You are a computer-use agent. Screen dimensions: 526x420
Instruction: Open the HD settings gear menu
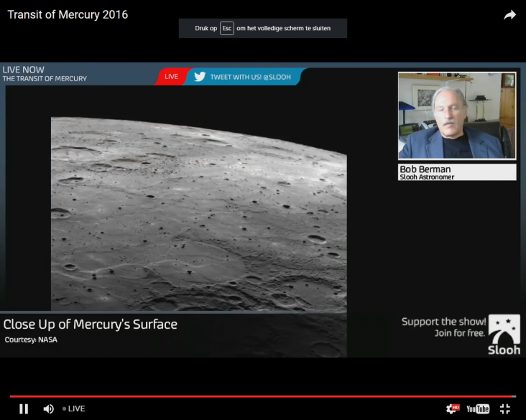tap(452, 409)
